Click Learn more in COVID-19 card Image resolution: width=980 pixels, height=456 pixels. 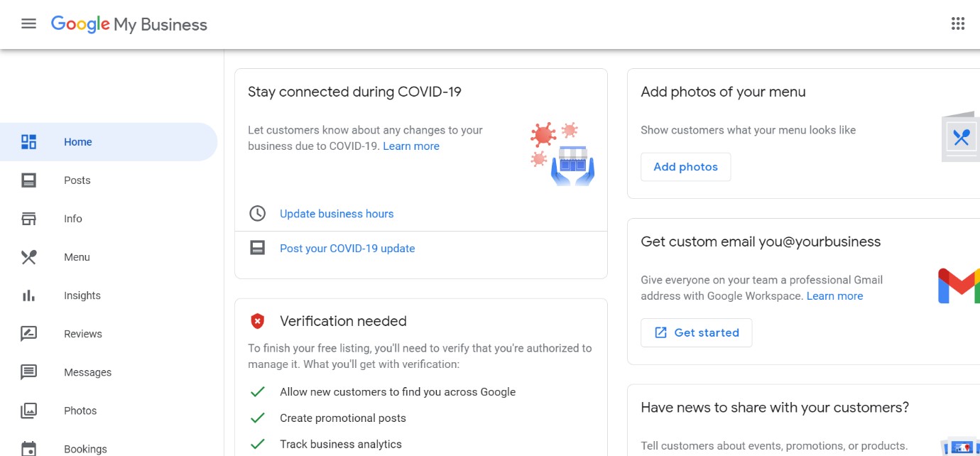411,146
